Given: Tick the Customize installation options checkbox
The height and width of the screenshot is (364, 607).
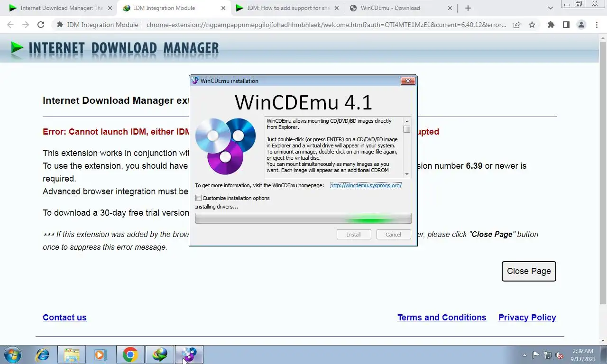Looking at the screenshot, I should 199,198.
